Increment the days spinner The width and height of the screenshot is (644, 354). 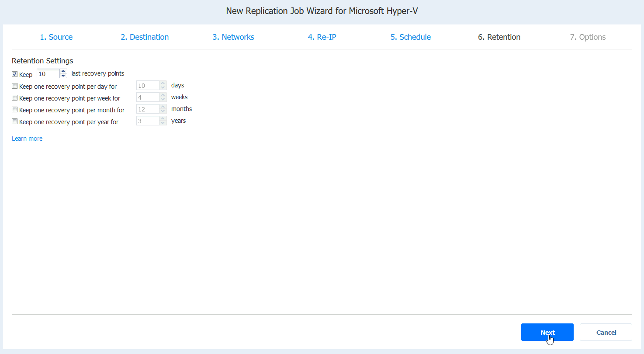pos(163,83)
